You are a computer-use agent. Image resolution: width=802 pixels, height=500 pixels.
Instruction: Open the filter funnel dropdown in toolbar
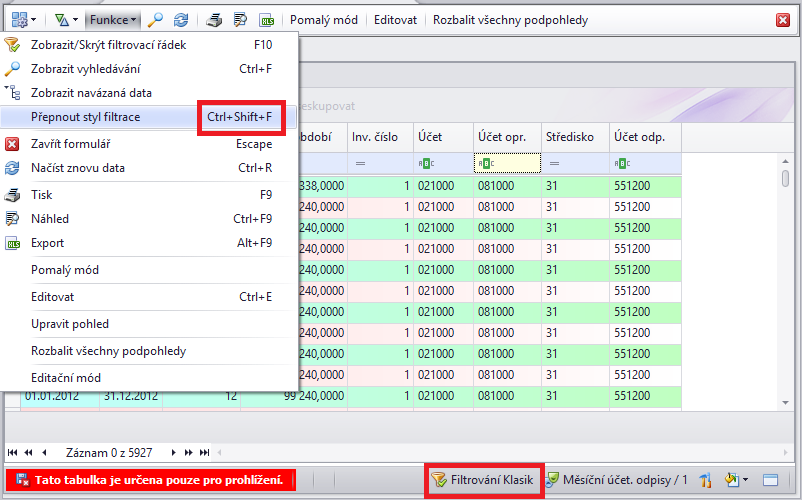(x=66, y=20)
